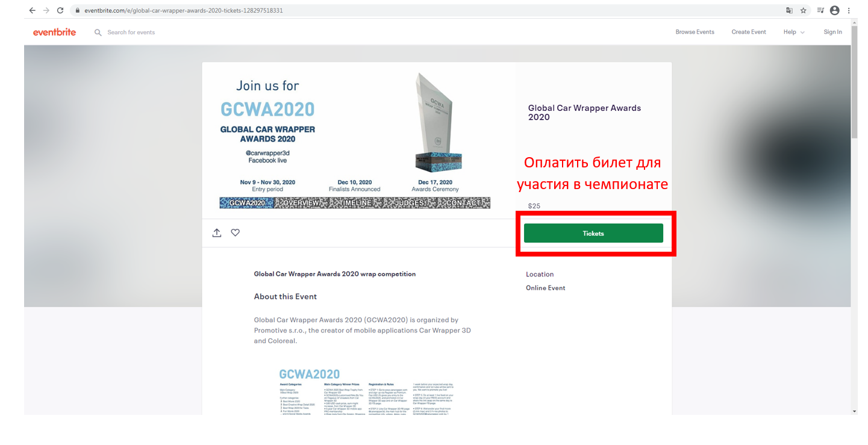868x445 pixels.
Task: Click the green Tickets button
Action: pyautogui.click(x=593, y=233)
